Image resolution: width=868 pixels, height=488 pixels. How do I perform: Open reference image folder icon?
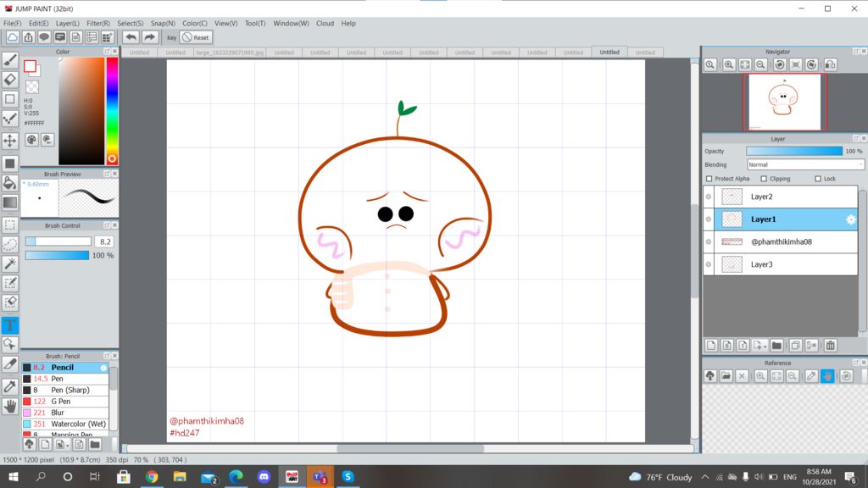726,376
